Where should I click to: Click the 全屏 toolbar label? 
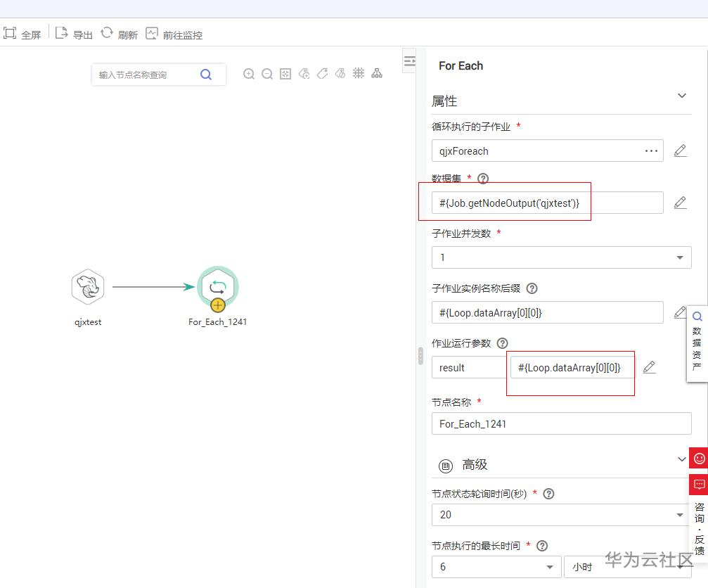31,34
